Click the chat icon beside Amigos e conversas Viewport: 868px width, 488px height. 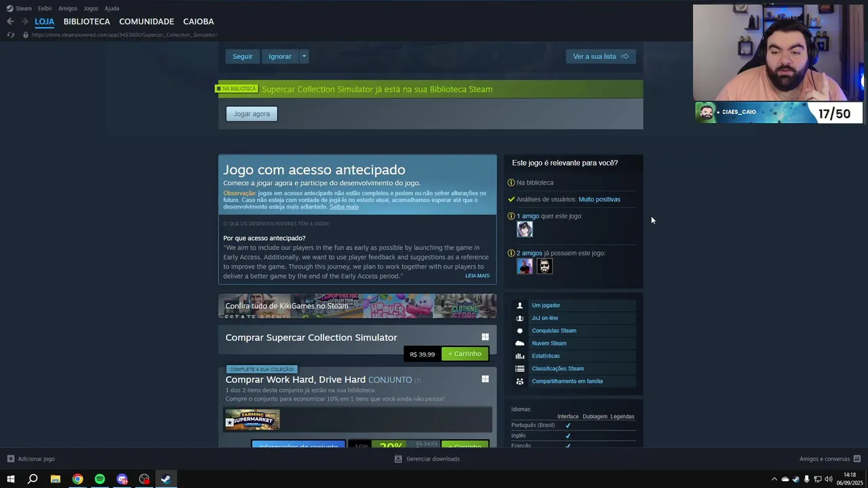click(x=857, y=459)
